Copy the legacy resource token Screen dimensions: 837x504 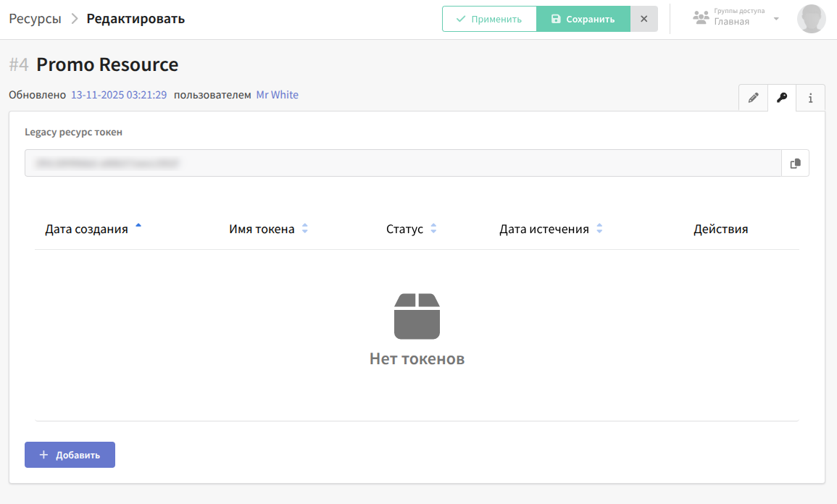pos(795,164)
